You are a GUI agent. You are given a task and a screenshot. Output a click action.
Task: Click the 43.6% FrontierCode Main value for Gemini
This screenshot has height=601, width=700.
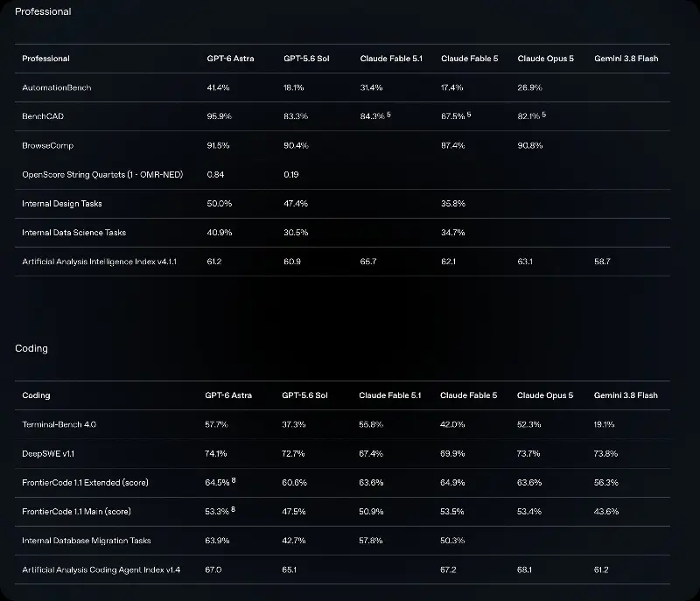coord(606,512)
